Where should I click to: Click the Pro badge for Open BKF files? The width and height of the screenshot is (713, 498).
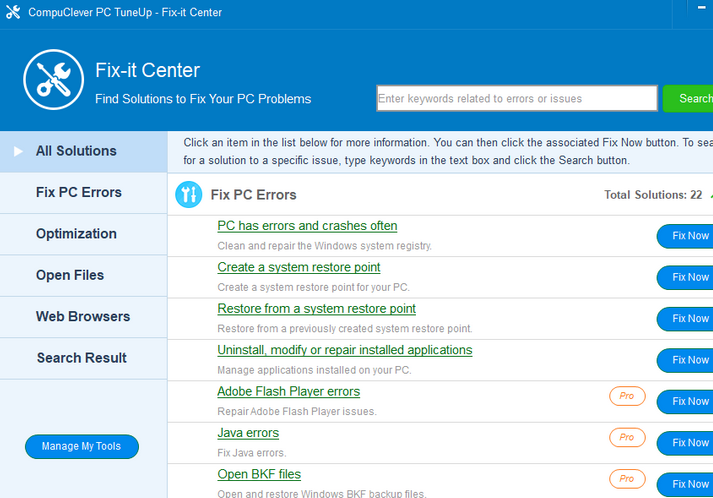[627, 479]
